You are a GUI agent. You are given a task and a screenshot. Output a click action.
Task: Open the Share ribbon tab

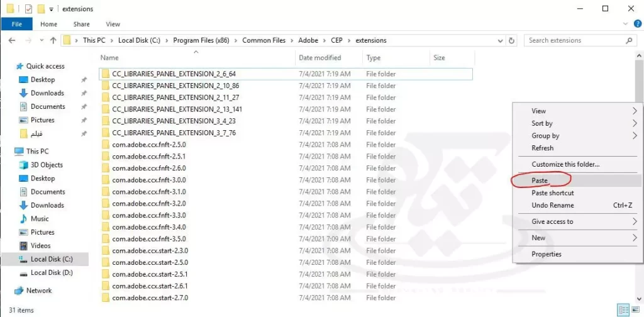pyautogui.click(x=81, y=24)
